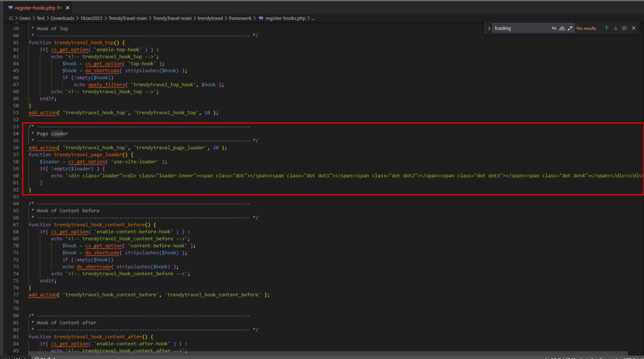This screenshot has height=359, width=644.
Task: Open the Users breadcrumb folder
Action: coord(25,18)
